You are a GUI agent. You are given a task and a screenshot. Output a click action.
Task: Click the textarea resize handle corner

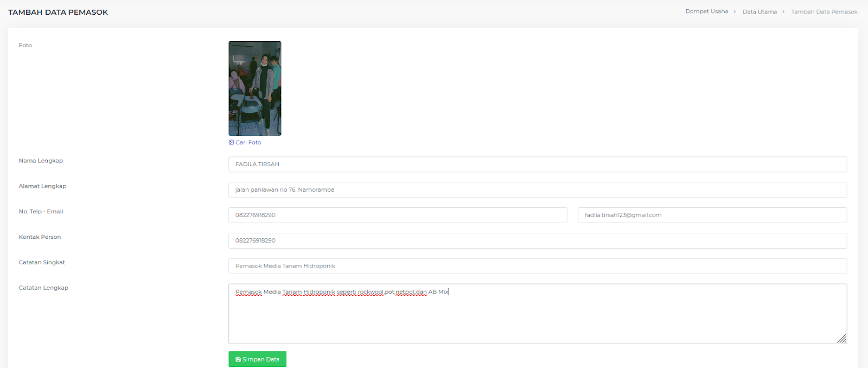841,339
